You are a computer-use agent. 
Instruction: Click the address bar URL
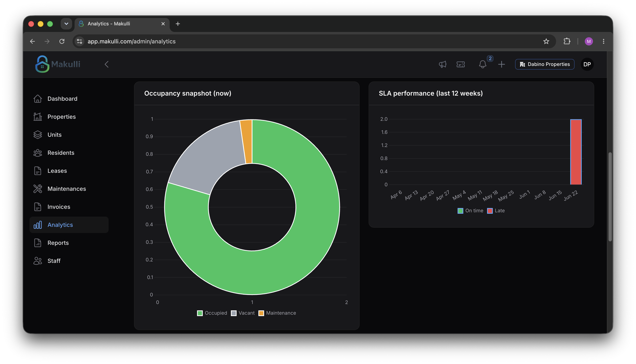coord(131,41)
